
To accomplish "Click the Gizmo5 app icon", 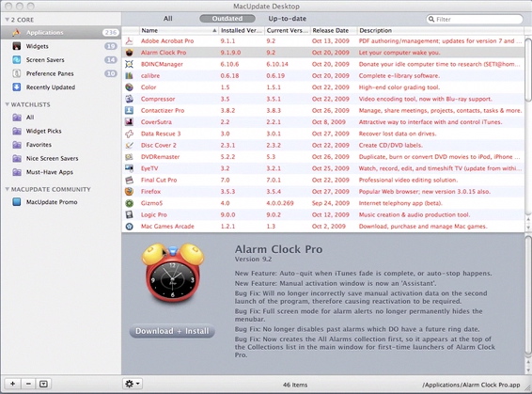I will (x=130, y=203).
